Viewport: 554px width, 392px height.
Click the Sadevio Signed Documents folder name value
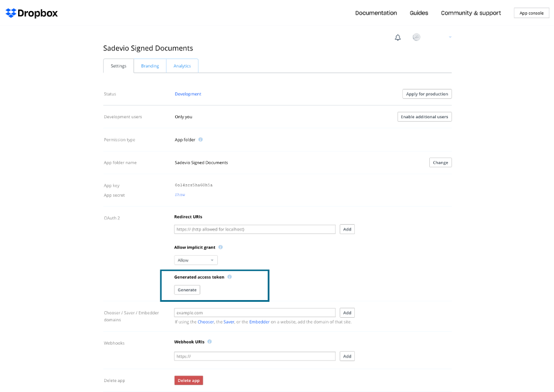pyautogui.click(x=201, y=163)
